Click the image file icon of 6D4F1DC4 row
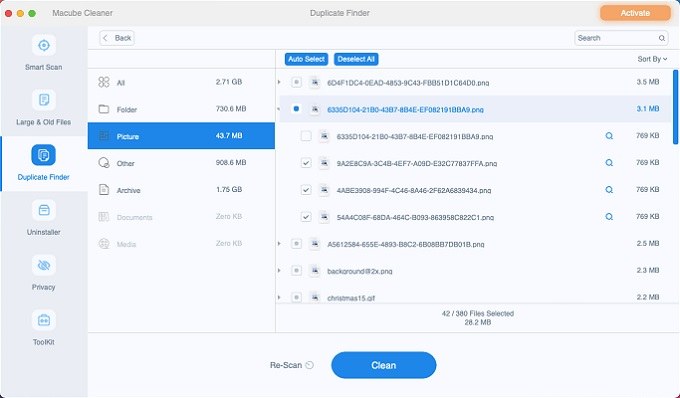Screen dimensions: 680x398 coord(315,82)
